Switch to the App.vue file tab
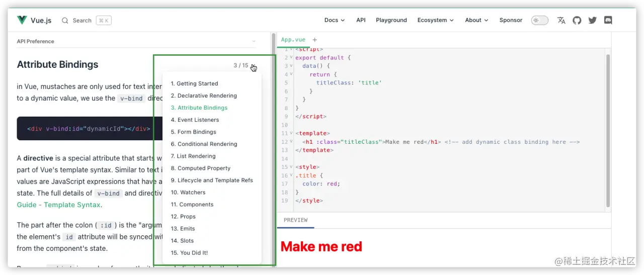This screenshot has width=644, height=275. (293, 40)
